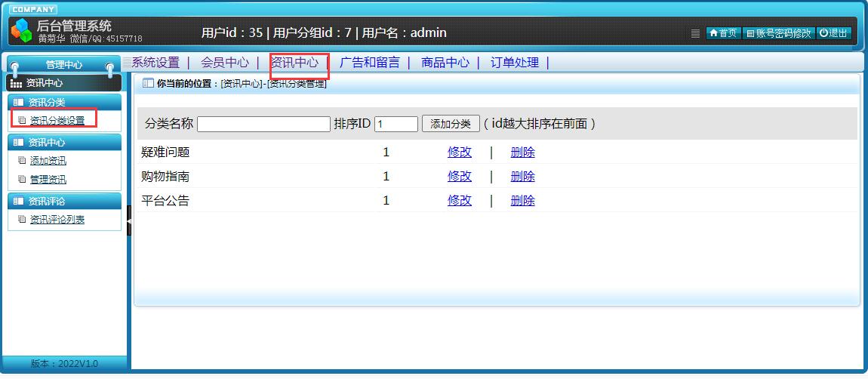Click the 添加分类 button
Viewport: 868px width, 379px height.
click(451, 124)
